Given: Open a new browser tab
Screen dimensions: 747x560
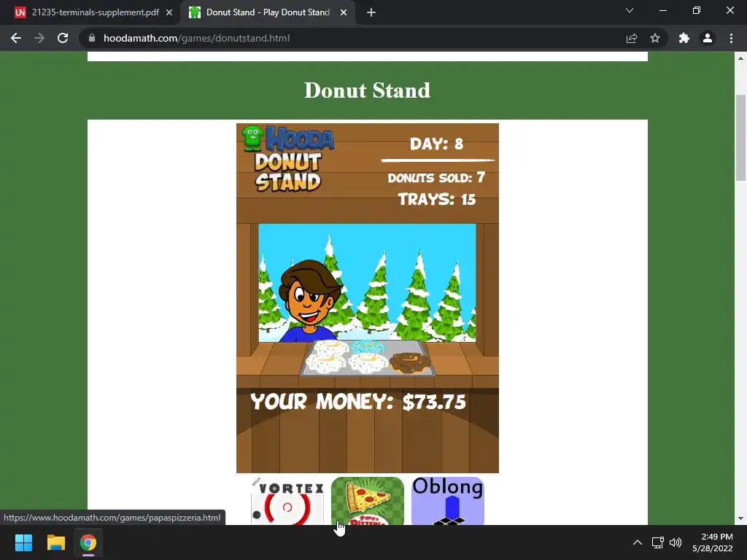Looking at the screenshot, I should (x=371, y=12).
